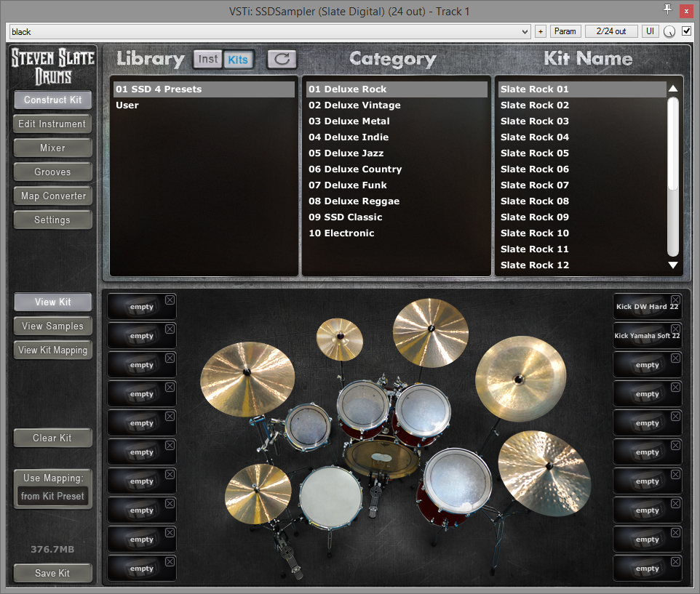Open the 2/24 out routing menu
The width and height of the screenshot is (700, 594).
coord(611,31)
